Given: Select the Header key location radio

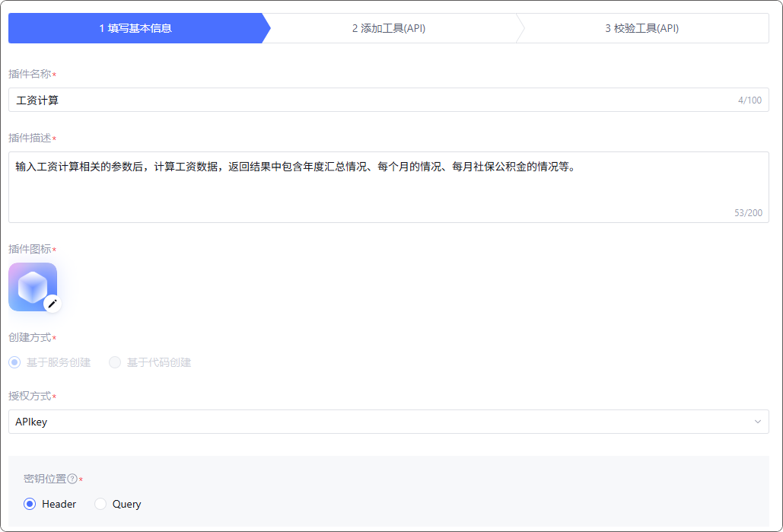Looking at the screenshot, I should click(30, 504).
